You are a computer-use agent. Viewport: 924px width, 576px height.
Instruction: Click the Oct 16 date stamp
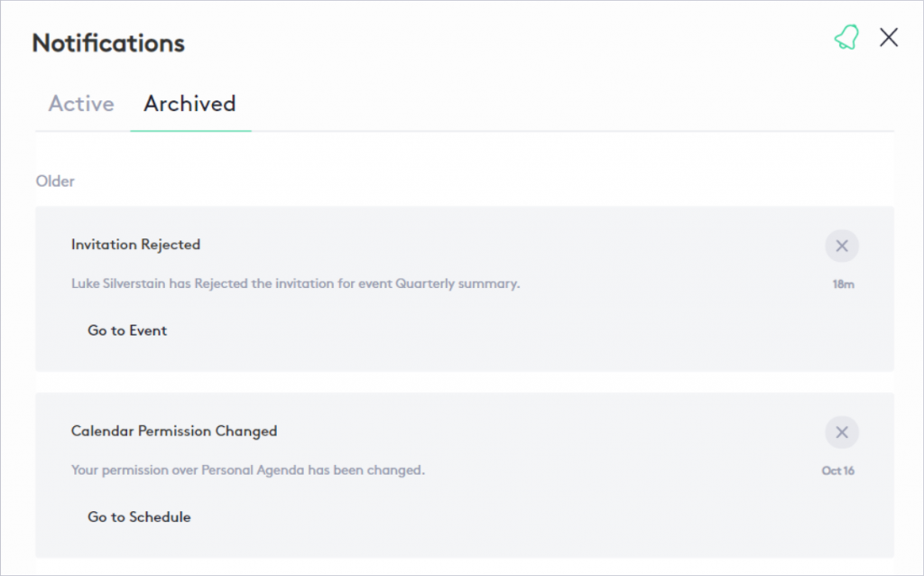[x=838, y=471]
